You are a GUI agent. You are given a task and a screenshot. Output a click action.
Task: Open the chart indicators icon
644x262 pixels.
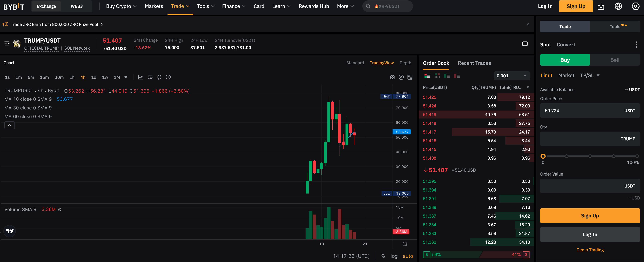pos(141,77)
